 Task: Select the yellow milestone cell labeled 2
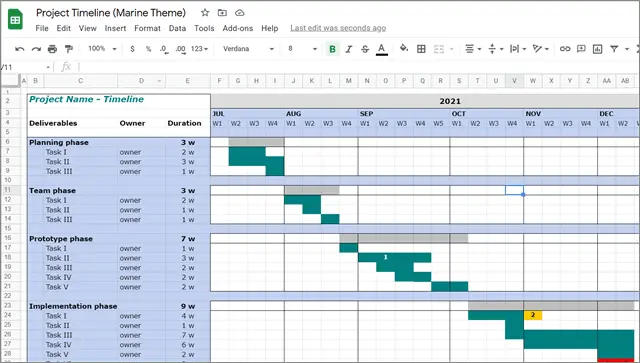pos(533,315)
